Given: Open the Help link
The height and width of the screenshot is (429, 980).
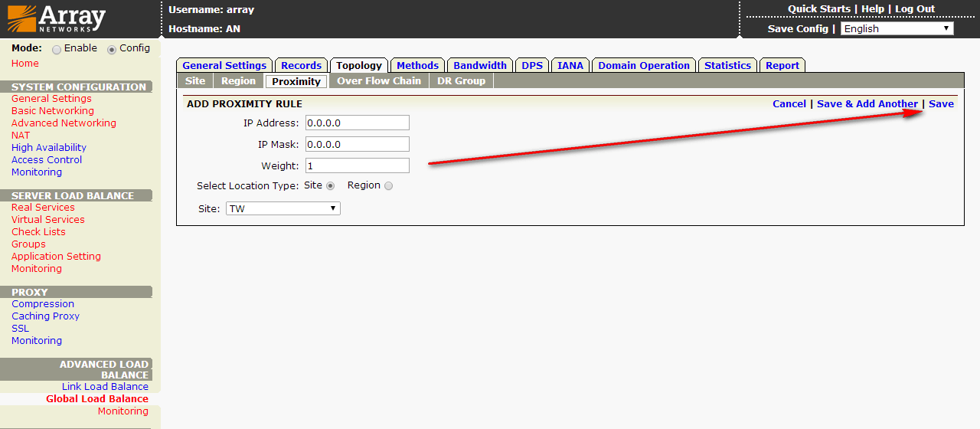Looking at the screenshot, I should 873,9.
